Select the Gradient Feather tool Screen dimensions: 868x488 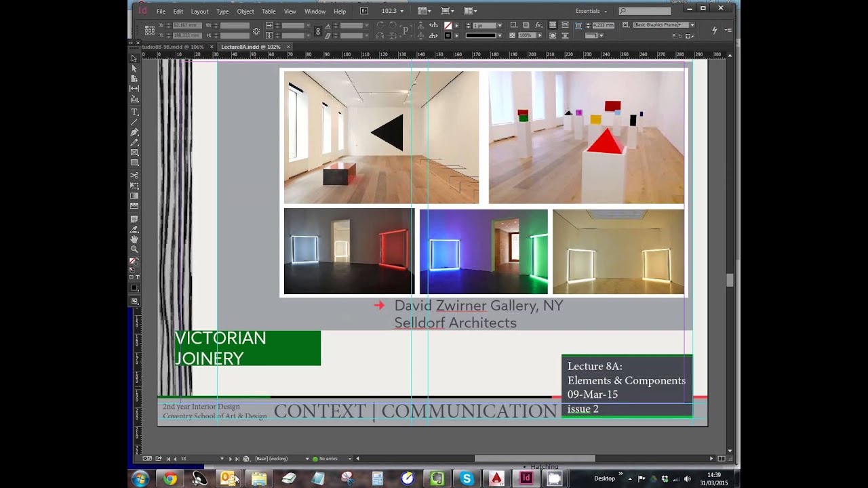(x=134, y=206)
